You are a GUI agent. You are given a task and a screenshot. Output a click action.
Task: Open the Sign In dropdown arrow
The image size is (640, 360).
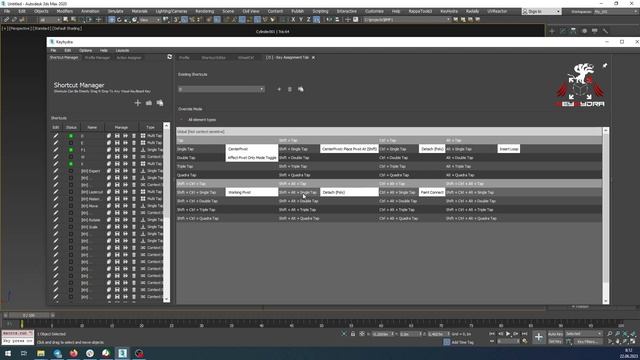tap(558, 12)
